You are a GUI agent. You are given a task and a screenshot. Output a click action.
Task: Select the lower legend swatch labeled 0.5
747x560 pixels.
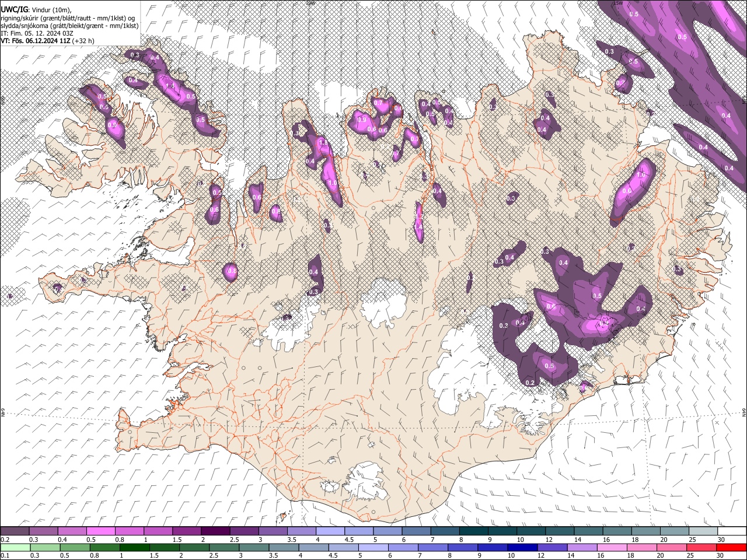click(x=75, y=547)
